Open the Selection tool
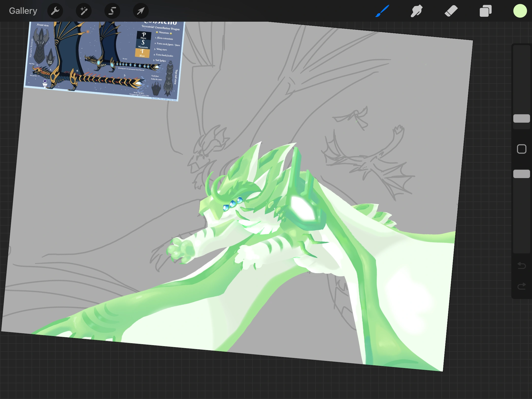Image resolution: width=532 pixels, height=399 pixels. point(112,11)
